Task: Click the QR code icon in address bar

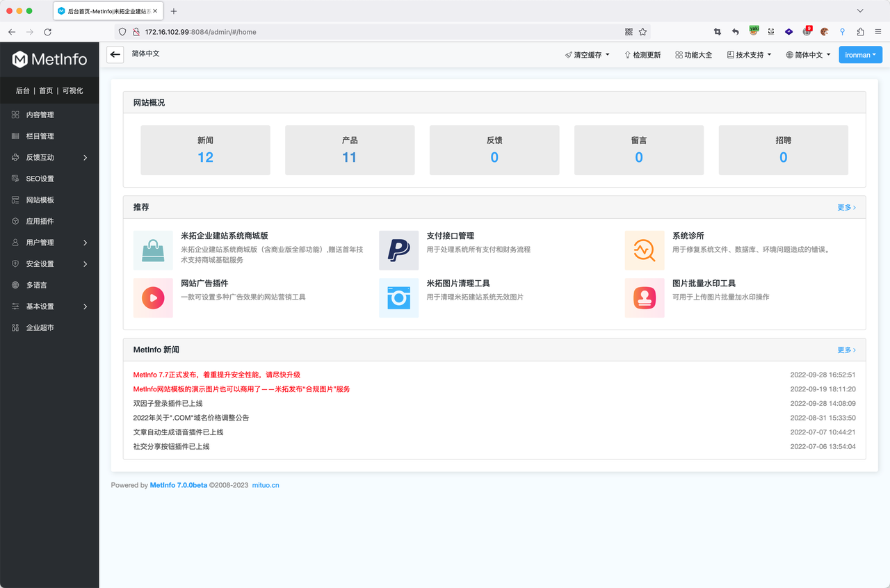Action: [629, 32]
